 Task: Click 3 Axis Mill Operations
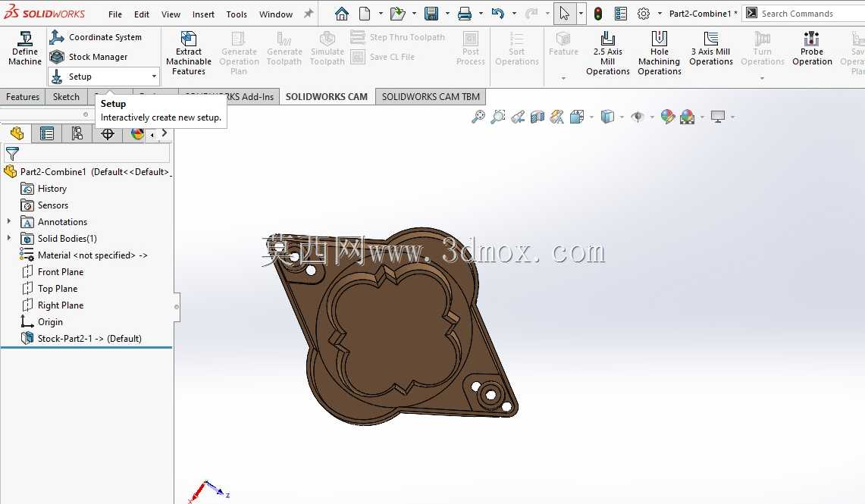coord(711,49)
